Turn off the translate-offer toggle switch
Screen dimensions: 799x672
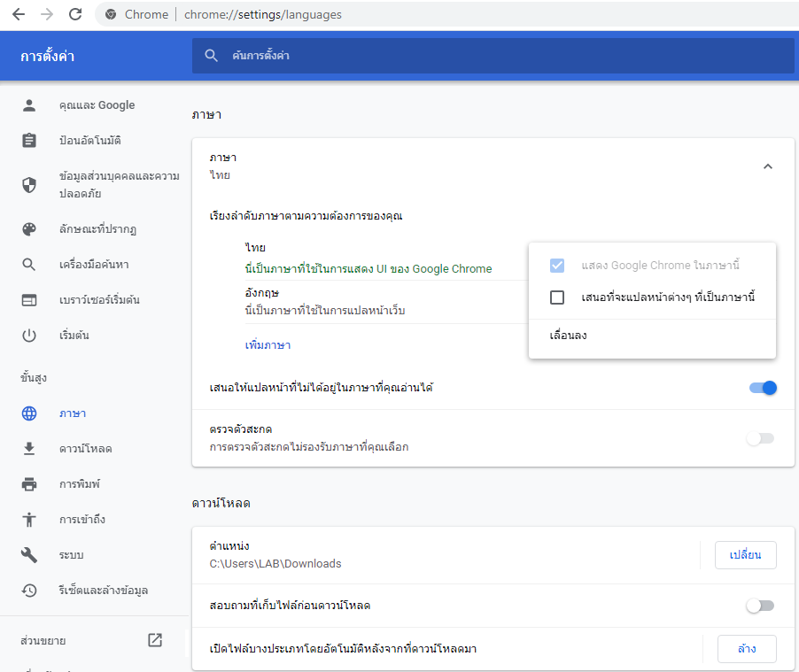click(x=762, y=388)
